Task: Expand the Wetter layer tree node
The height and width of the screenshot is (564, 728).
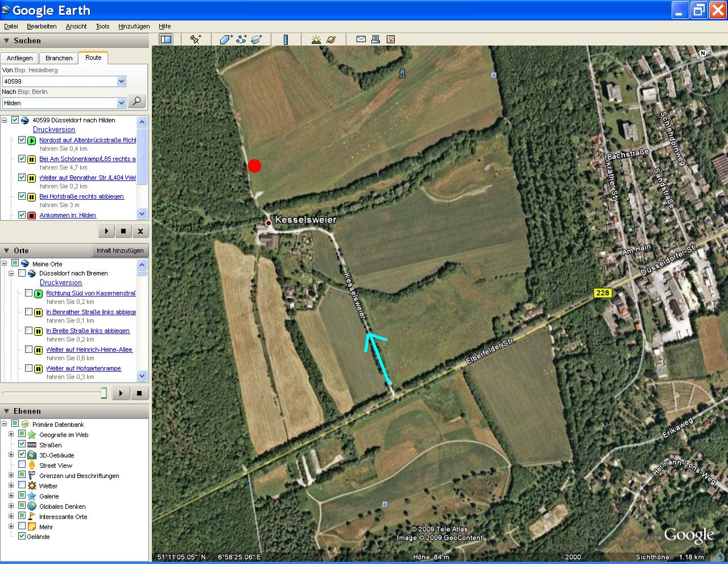Action: pos(11,486)
